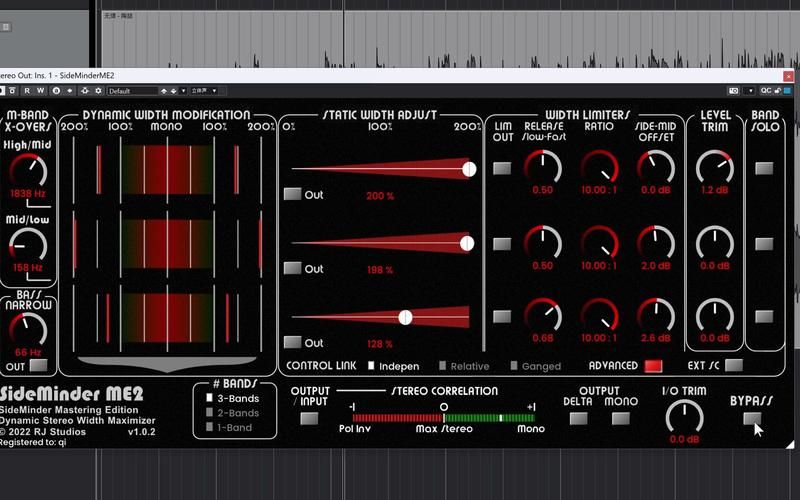Enable Output Mono monitoring
Viewport: 800px width, 500px height.
pos(620,419)
